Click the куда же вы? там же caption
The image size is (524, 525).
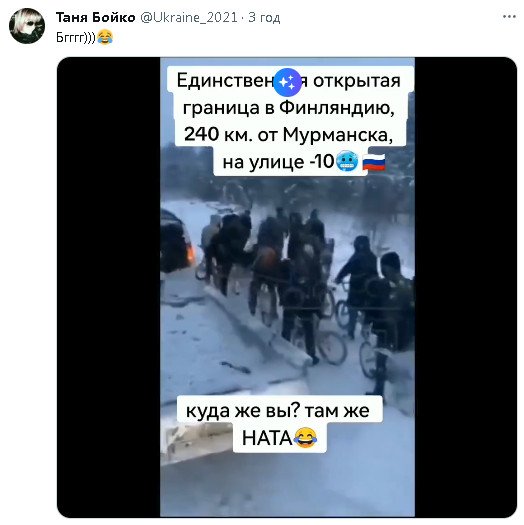(278, 411)
